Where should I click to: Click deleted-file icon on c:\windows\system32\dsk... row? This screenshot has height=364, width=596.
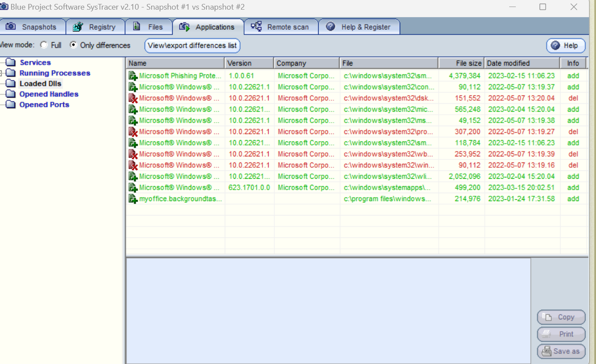coord(133,98)
